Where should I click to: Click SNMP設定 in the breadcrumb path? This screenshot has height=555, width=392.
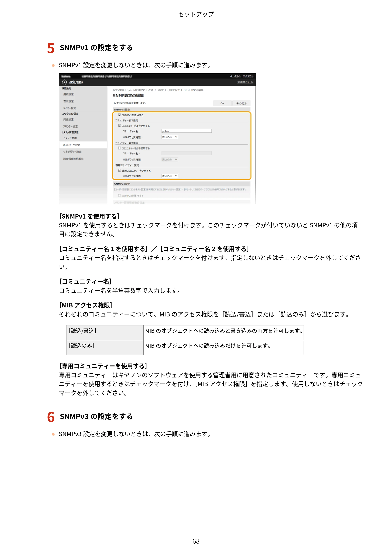pos(174,90)
